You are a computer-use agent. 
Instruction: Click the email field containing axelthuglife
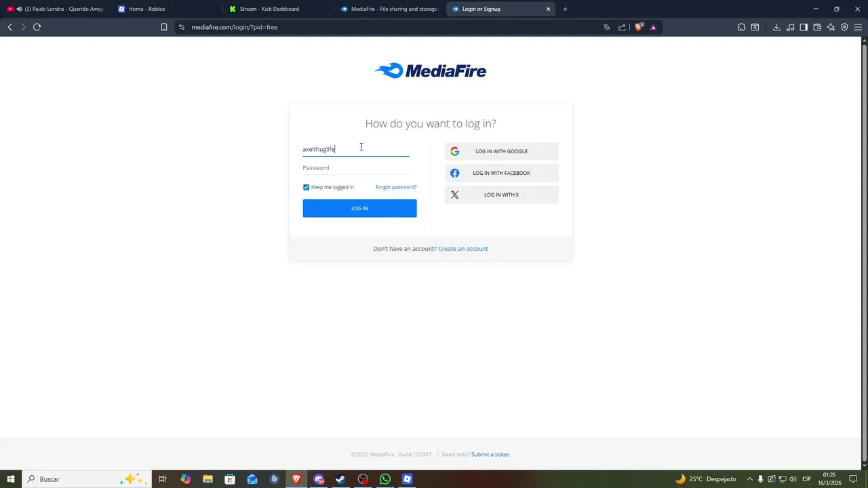[x=356, y=149]
